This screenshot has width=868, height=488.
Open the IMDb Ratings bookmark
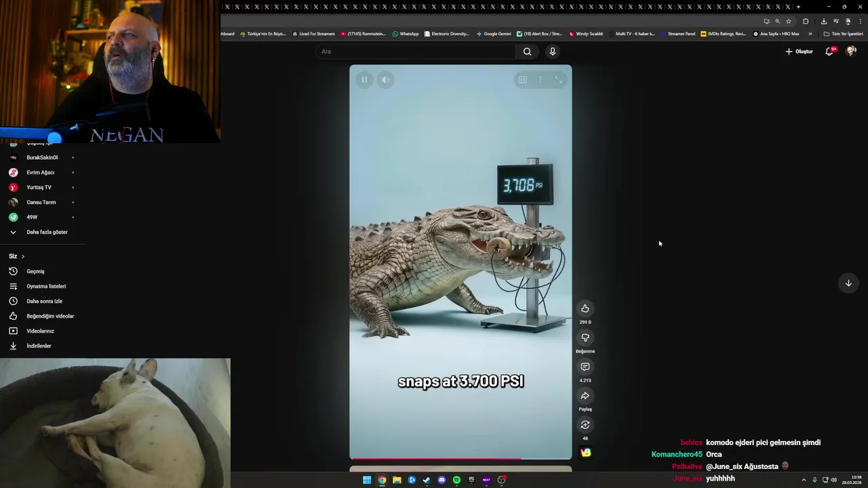point(723,34)
